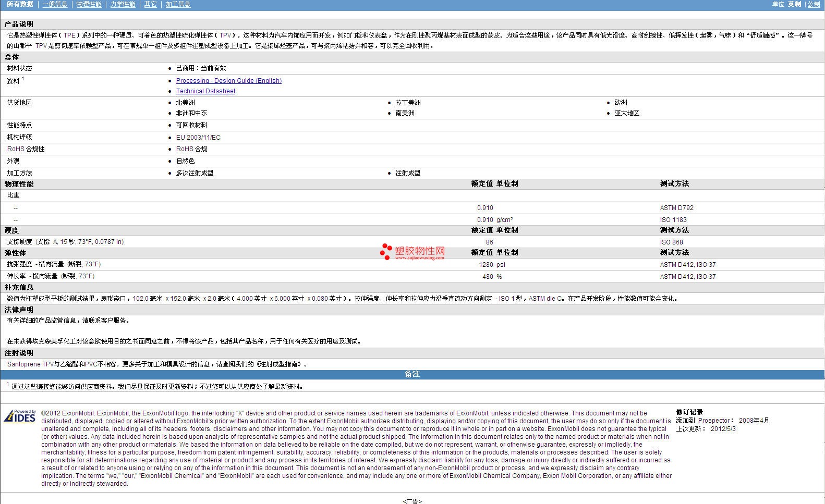Open the 物理性能 tab in top navigation
The height and width of the screenshot is (504, 825).
click(89, 4)
